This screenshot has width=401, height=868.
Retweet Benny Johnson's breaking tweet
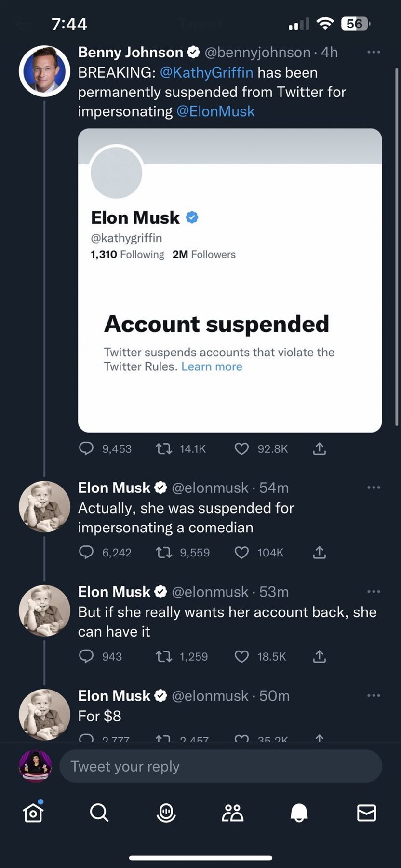pyautogui.click(x=164, y=449)
